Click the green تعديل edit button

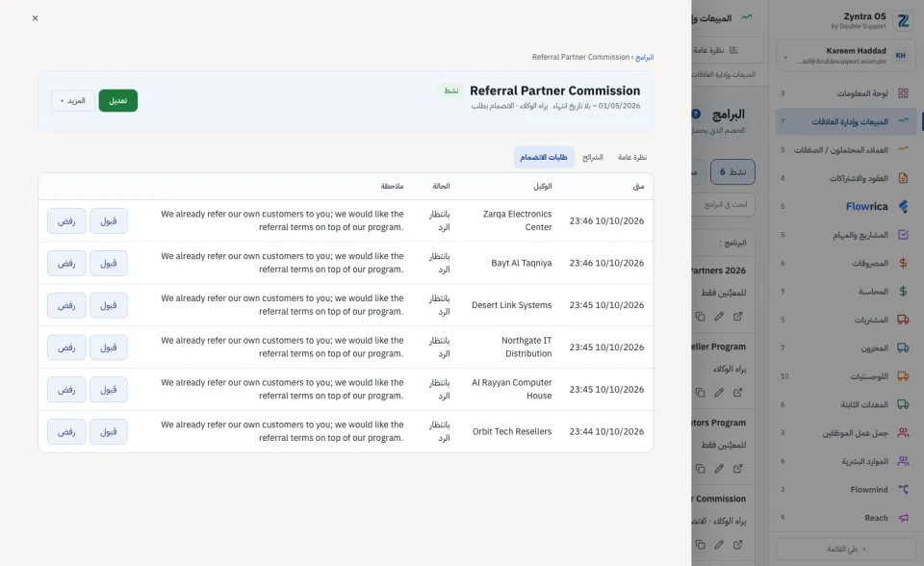click(117, 101)
